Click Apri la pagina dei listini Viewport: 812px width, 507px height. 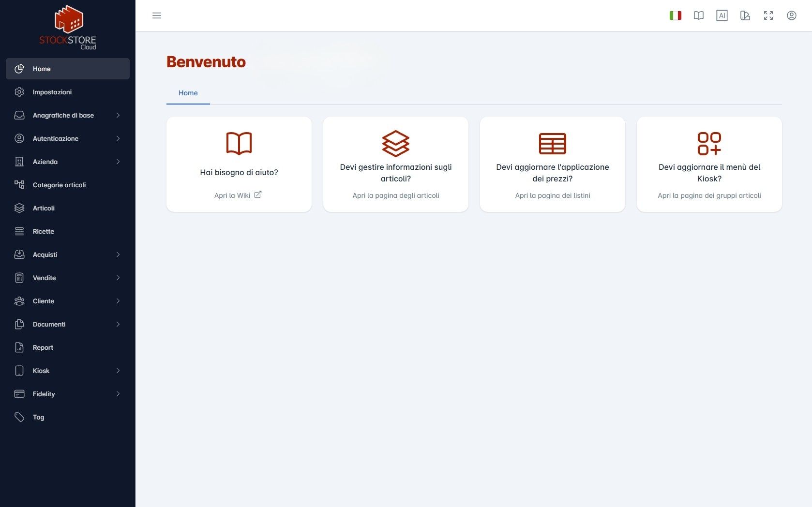coord(553,195)
